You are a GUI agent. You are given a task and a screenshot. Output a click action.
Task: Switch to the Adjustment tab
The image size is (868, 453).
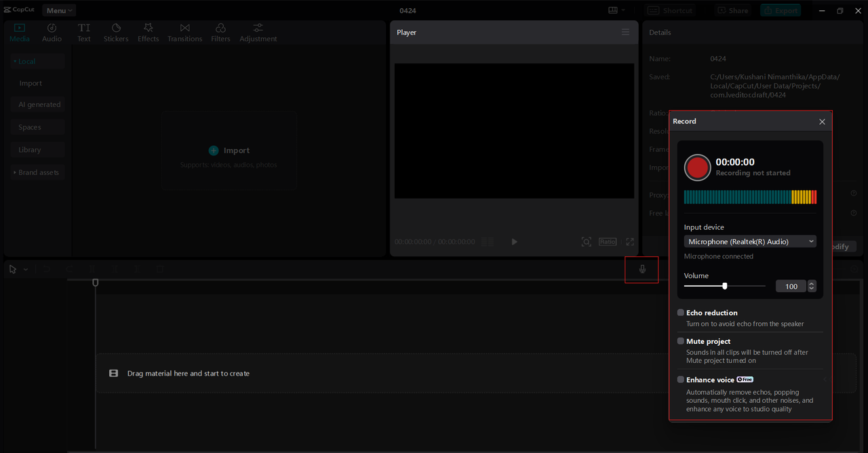pos(258,33)
